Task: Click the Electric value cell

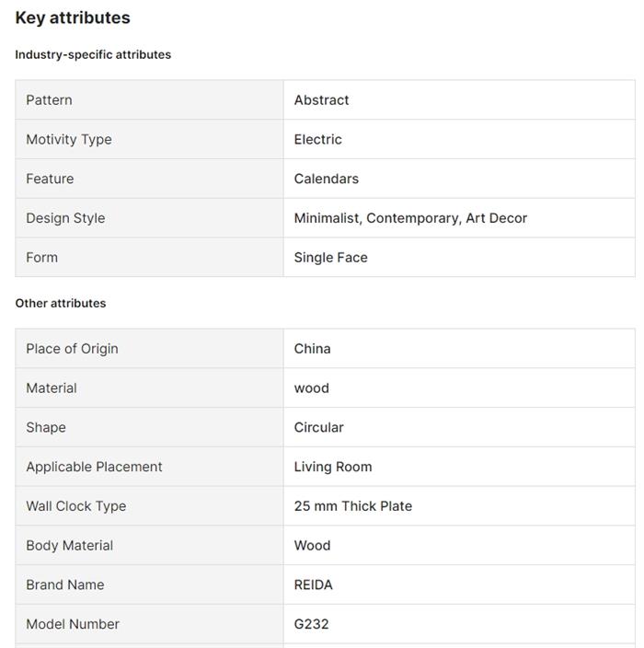Action: 317,139
